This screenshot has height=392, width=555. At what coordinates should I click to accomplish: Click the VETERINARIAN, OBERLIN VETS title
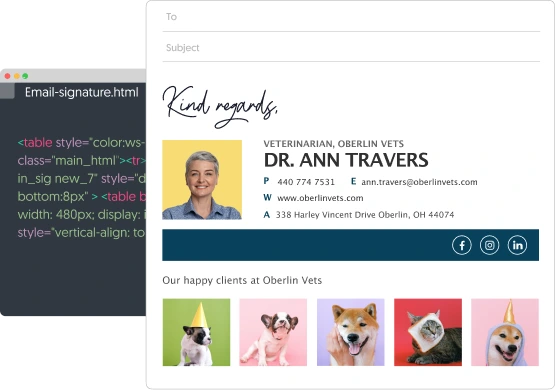(x=333, y=144)
